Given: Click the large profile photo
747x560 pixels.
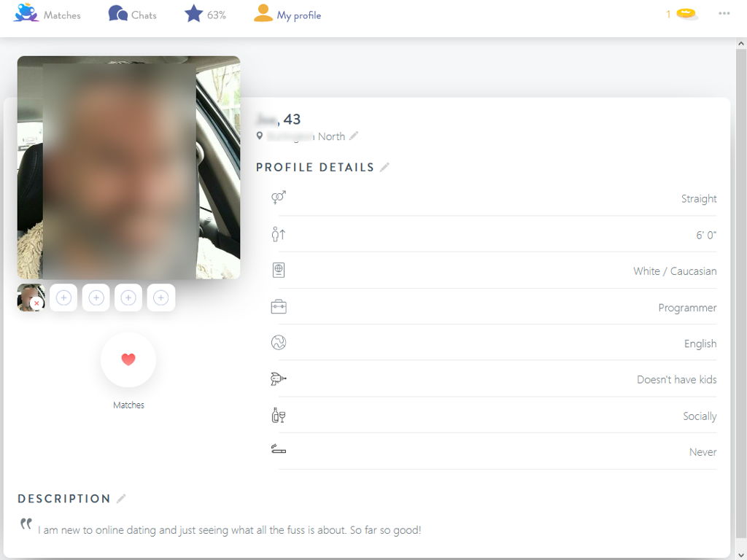Looking at the screenshot, I should (x=128, y=168).
